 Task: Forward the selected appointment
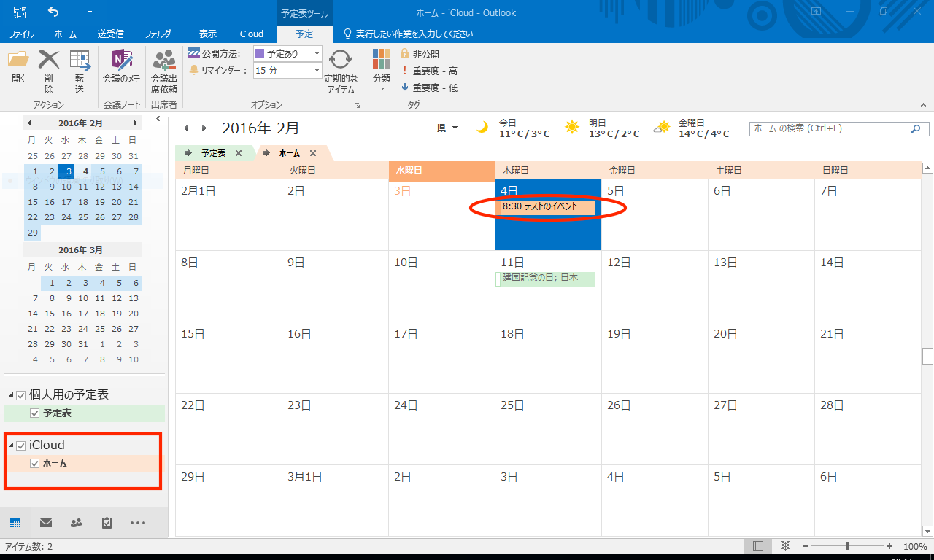click(x=80, y=71)
